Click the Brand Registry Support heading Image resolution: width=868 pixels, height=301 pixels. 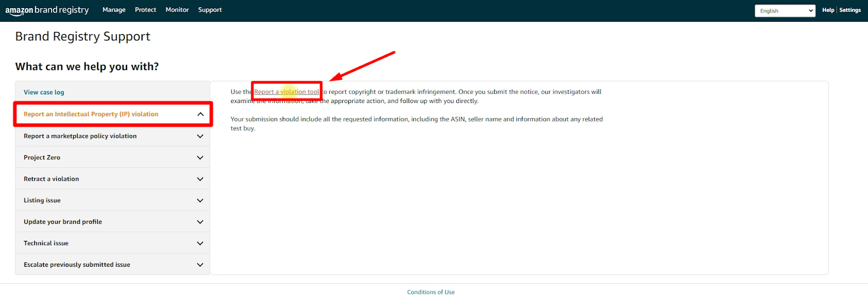(82, 36)
